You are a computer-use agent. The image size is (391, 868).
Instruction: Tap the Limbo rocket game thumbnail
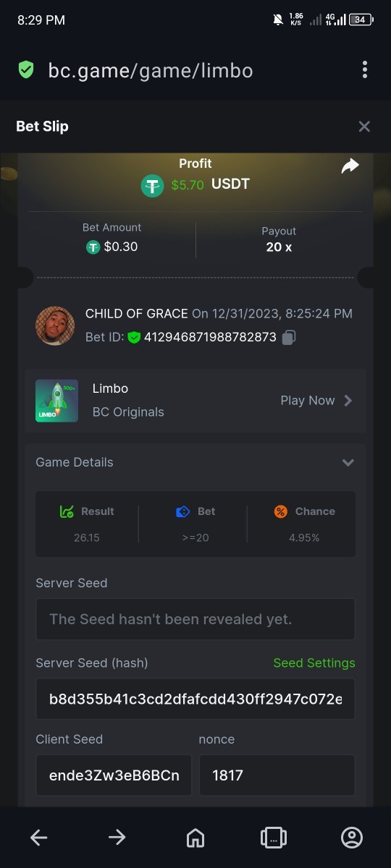[56, 401]
